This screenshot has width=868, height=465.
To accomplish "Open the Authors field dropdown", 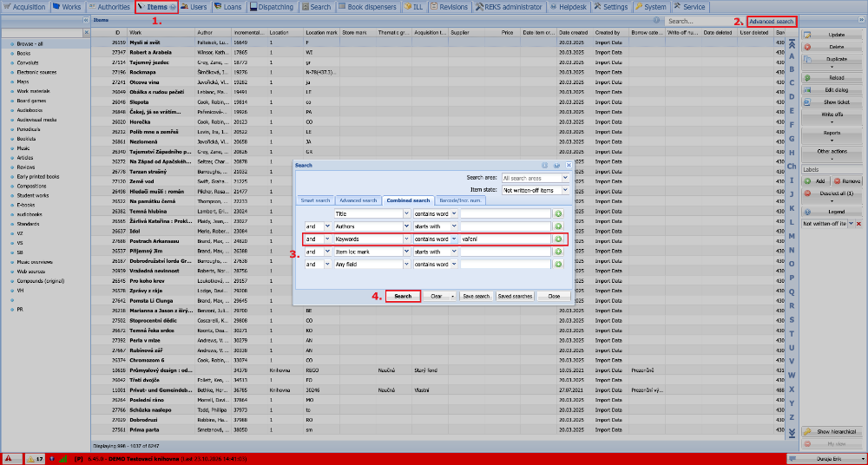I will [x=406, y=226].
